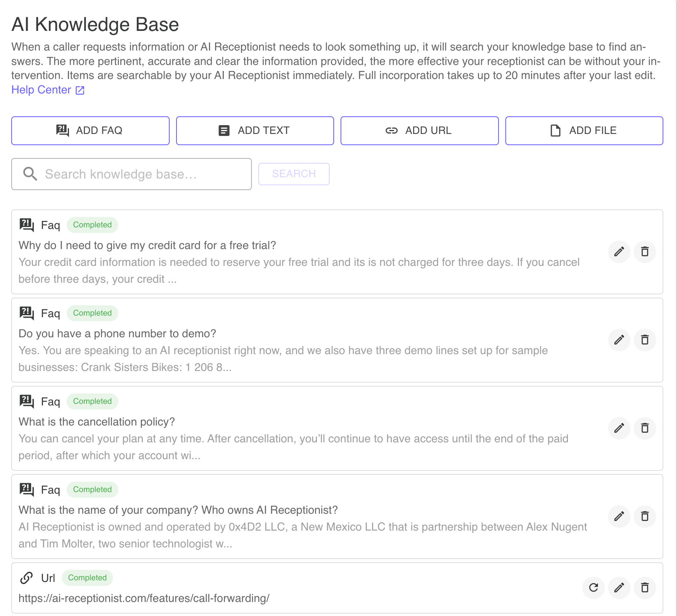
Task: Click the link icon next to the Url entry
Action: [26, 577]
